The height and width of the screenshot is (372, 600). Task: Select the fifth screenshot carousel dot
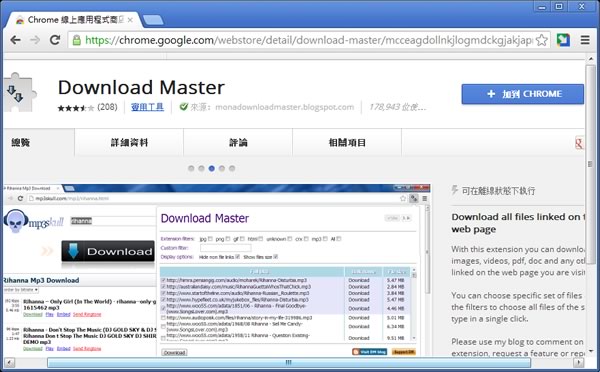[x=232, y=168]
